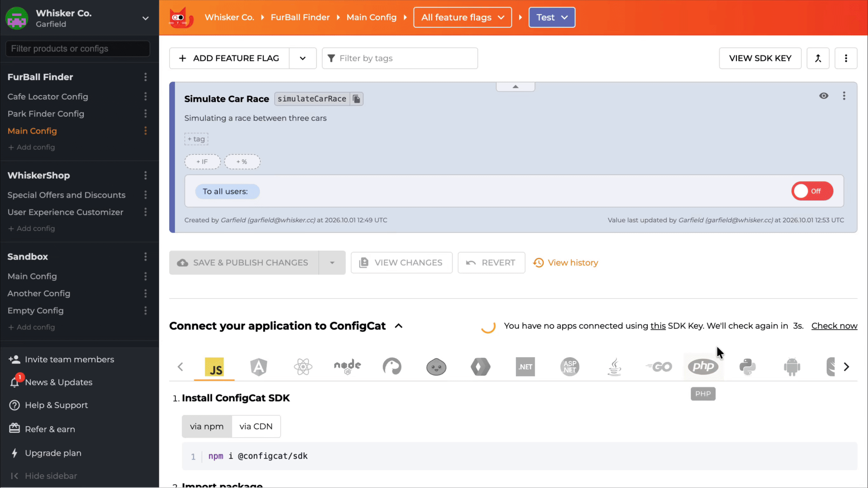Select the Java SDK icon
868x488 pixels.
(614, 367)
